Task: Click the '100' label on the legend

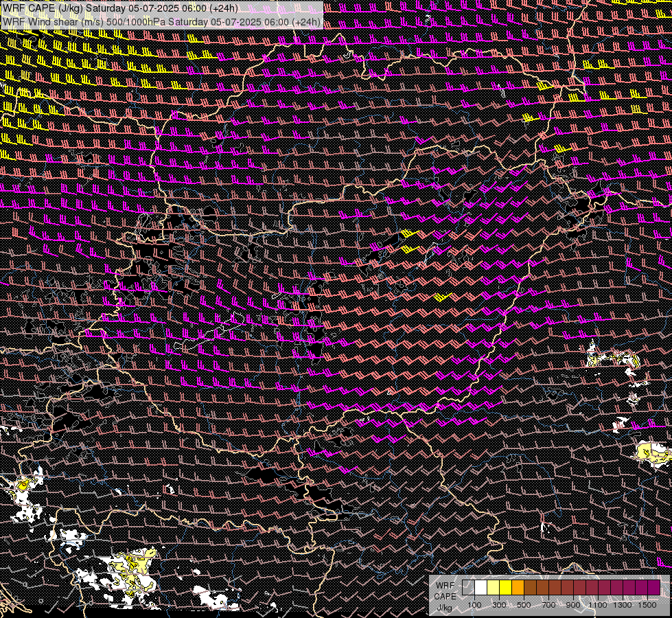Action: click(x=474, y=605)
